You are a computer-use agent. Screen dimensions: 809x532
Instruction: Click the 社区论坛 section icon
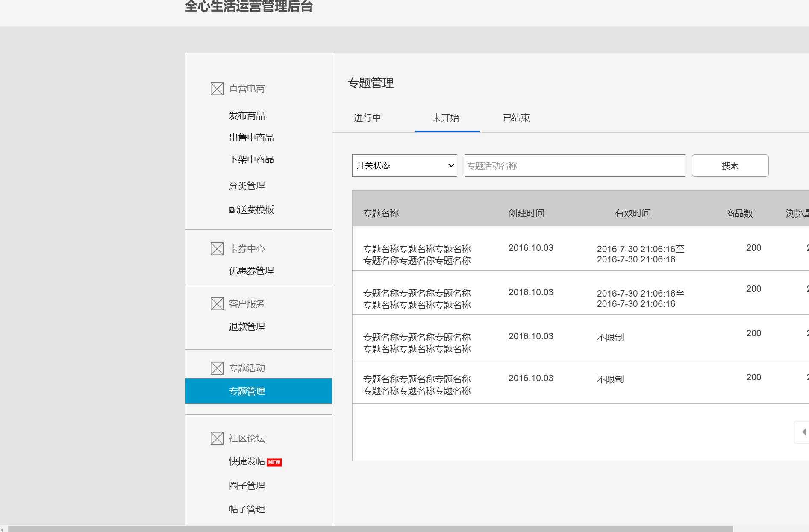216,438
